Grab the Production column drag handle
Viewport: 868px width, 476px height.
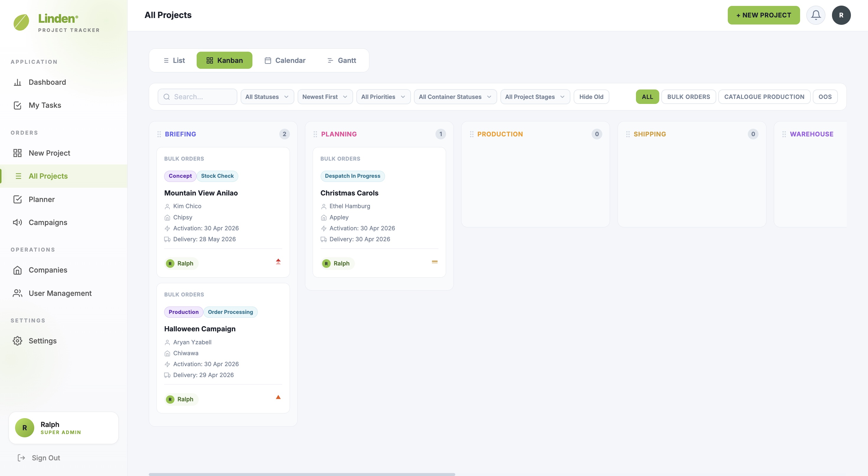(471, 134)
